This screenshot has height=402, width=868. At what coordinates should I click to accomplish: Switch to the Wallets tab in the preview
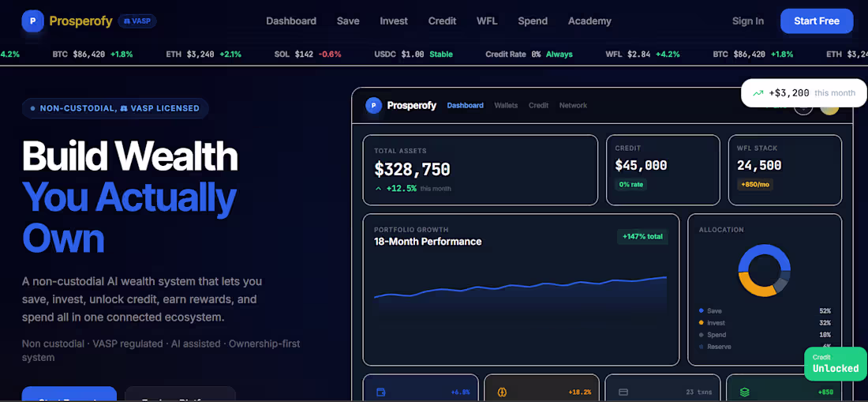(x=506, y=105)
